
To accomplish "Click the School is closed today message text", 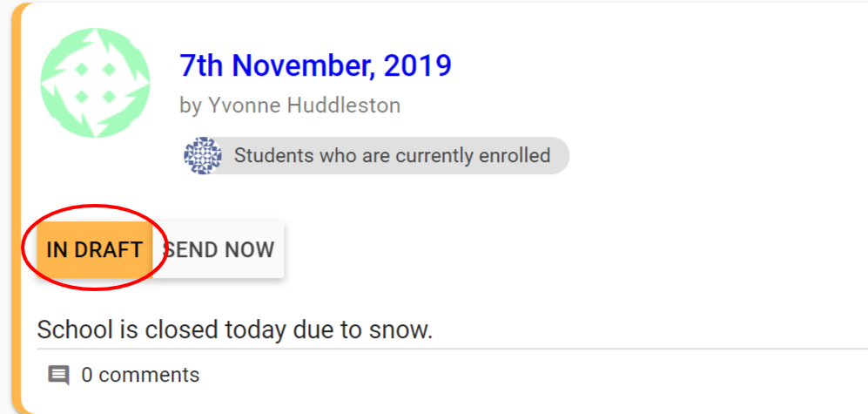I will click(234, 330).
